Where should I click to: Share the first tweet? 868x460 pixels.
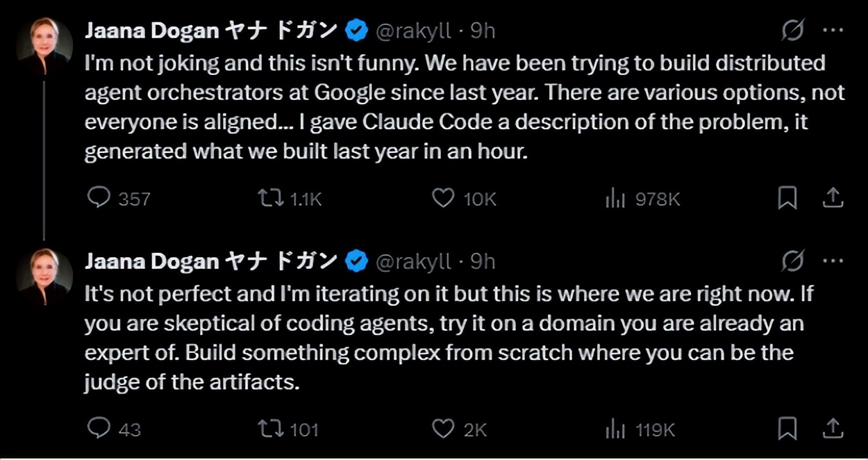pos(832,199)
